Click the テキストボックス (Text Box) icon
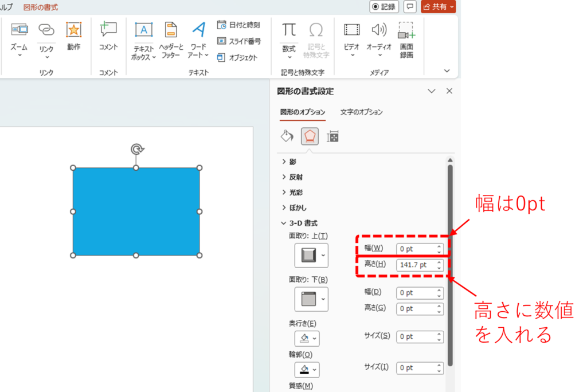The height and width of the screenshot is (392, 587). [143, 30]
